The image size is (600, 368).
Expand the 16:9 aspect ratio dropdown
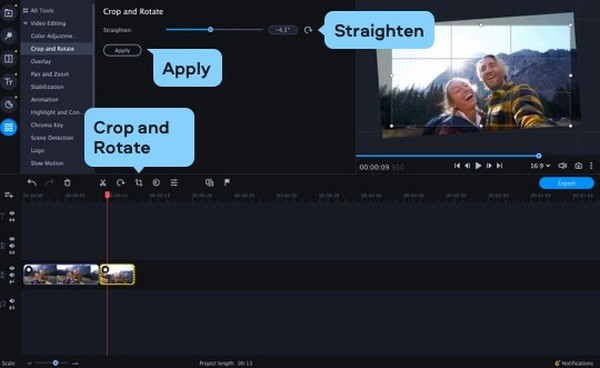540,166
